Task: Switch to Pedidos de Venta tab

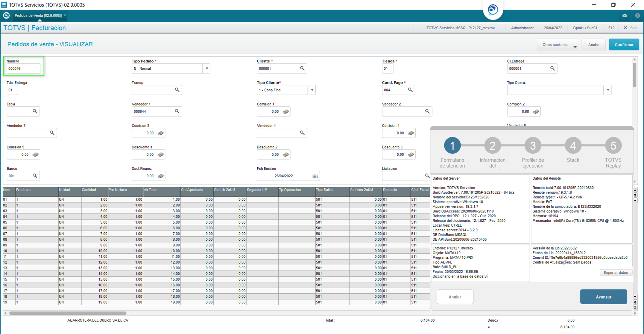Action: click(x=38, y=15)
